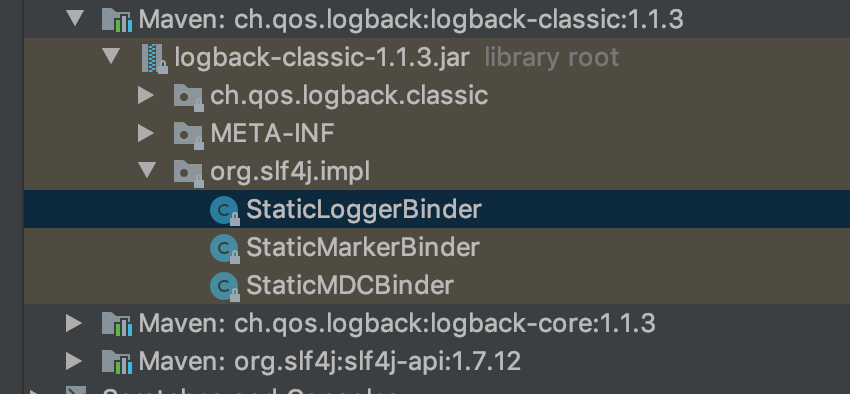Collapse the logback-classic:1.1.3 Maven node
The width and height of the screenshot is (850, 394).
(75, 19)
